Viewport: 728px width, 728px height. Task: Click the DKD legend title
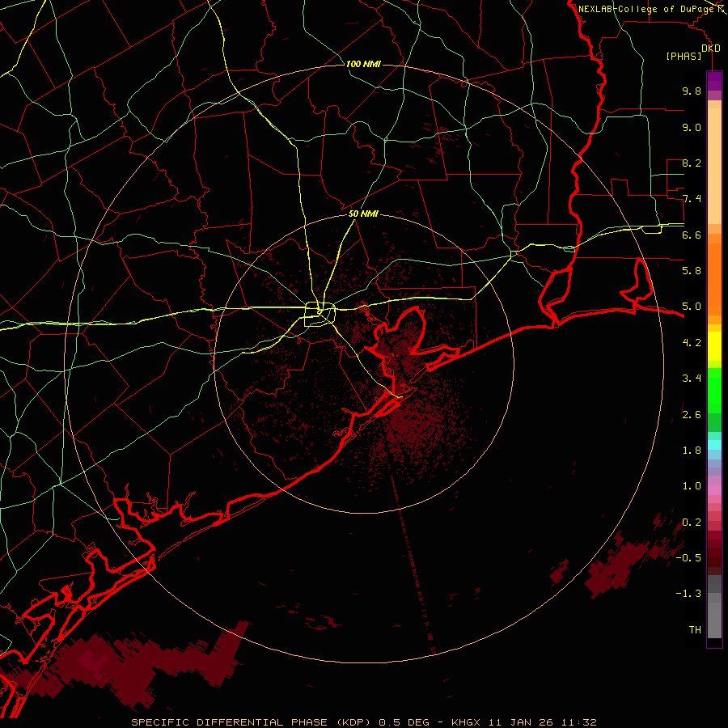711,49
